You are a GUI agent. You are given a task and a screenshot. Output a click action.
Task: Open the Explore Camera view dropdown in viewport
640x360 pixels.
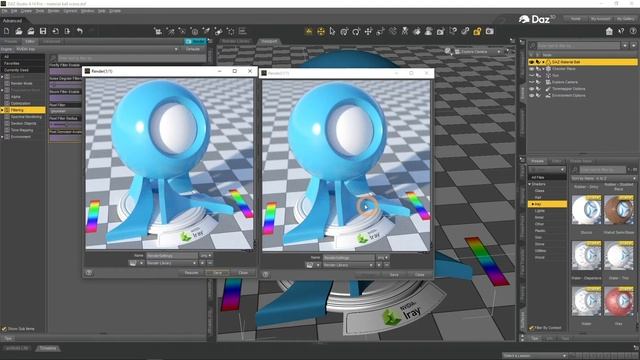click(478, 52)
